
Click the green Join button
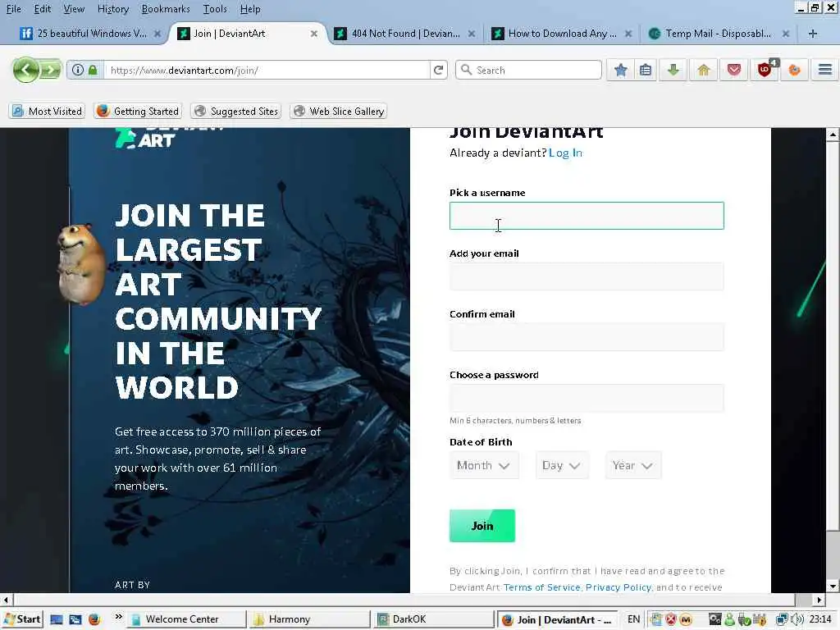click(482, 526)
